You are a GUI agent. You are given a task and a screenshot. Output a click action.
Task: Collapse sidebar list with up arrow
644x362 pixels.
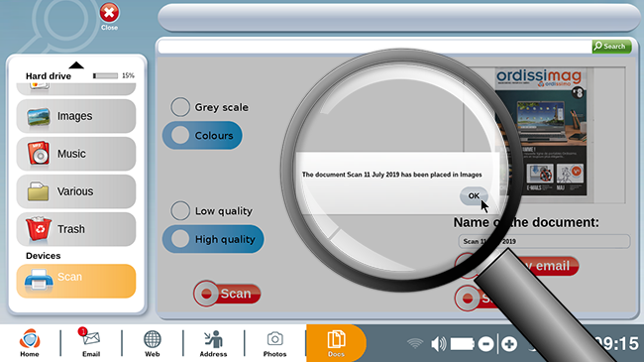[76, 65]
